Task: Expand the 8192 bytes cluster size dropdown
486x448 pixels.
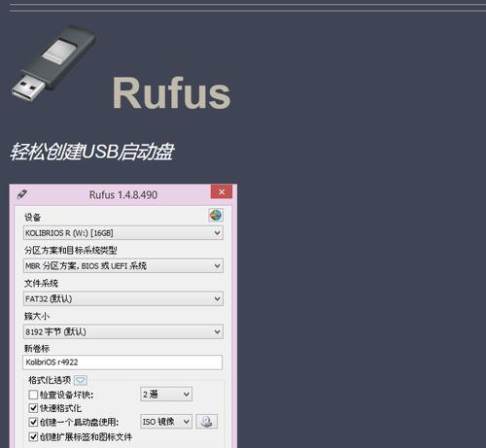Action: (x=123, y=331)
